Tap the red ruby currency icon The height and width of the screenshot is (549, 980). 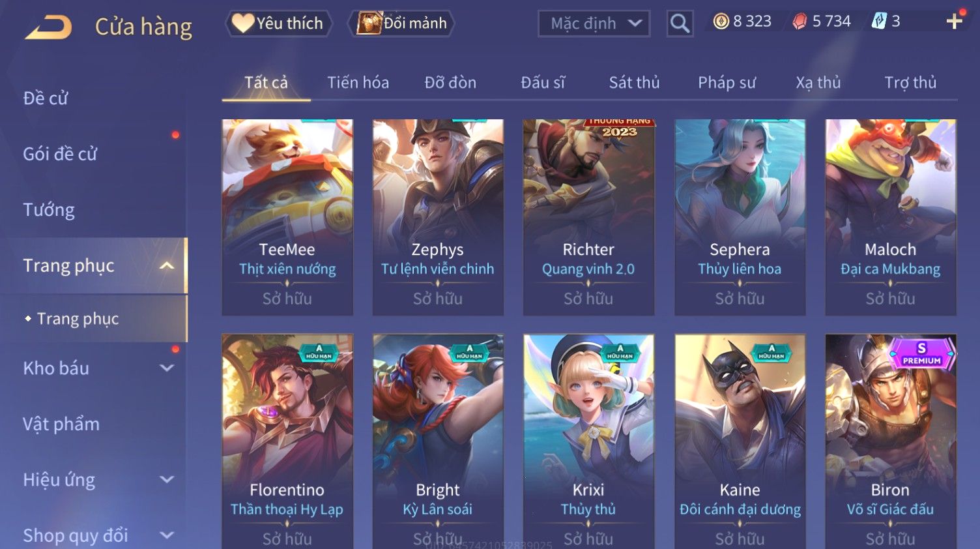coord(800,22)
